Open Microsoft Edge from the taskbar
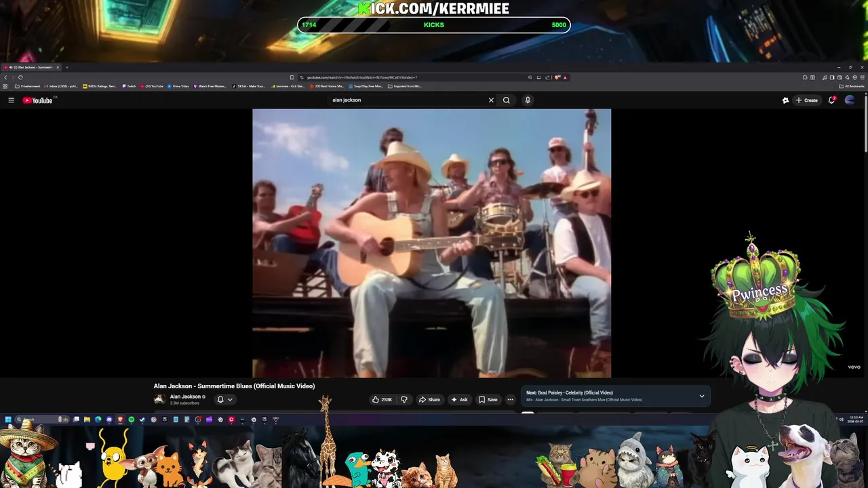The height and width of the screenshot is (488, 868). click(98, 420)
